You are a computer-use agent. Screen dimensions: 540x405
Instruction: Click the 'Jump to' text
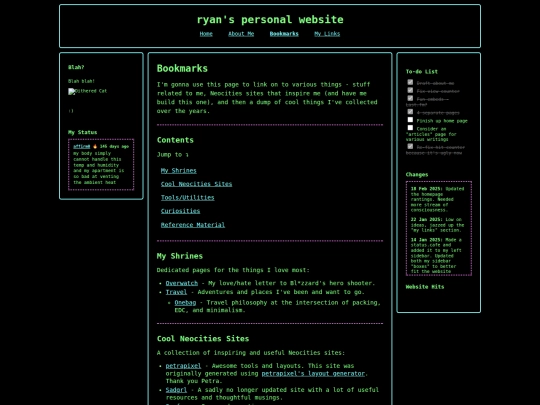click(x=173, y=155)
